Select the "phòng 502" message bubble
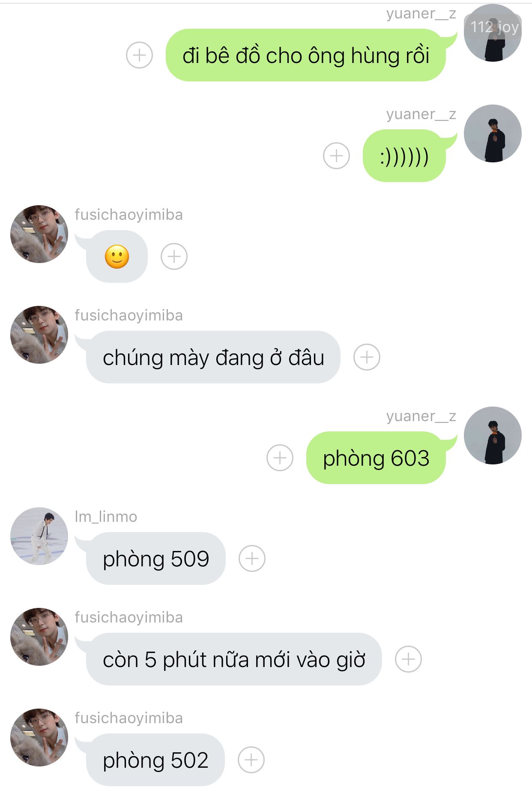 pos(155,760)
